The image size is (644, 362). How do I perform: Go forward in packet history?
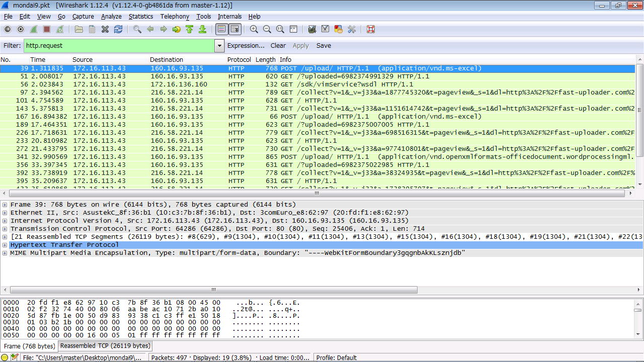click(x=164, y=29)
